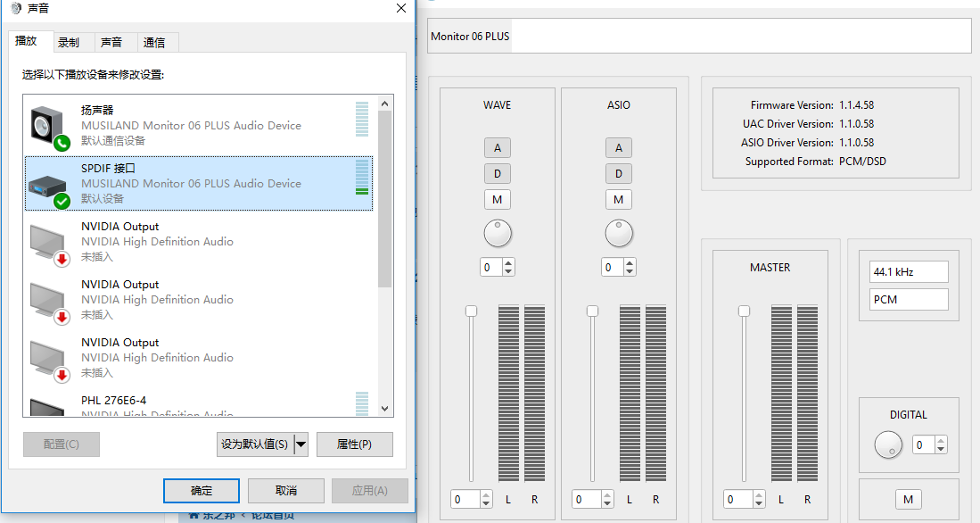This screenshot has width=980, height=523.
Task: Open the 通信 tab
Action: pyautogui.click(x=154, y=42)
